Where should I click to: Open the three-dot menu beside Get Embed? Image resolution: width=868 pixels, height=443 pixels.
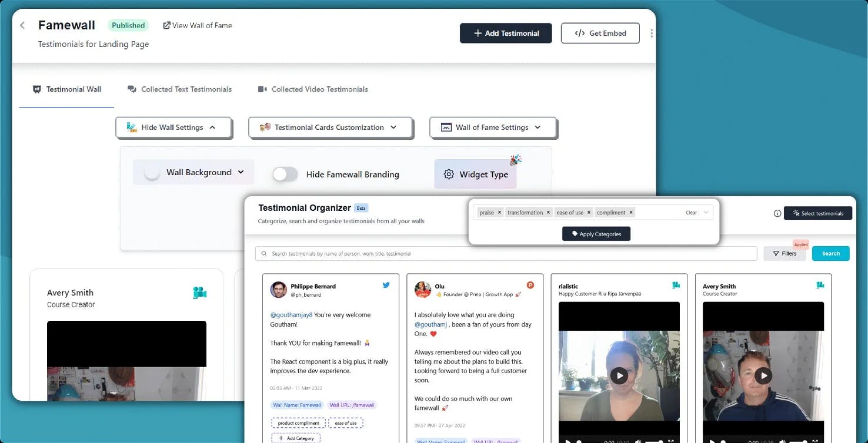tap(652, 33)
